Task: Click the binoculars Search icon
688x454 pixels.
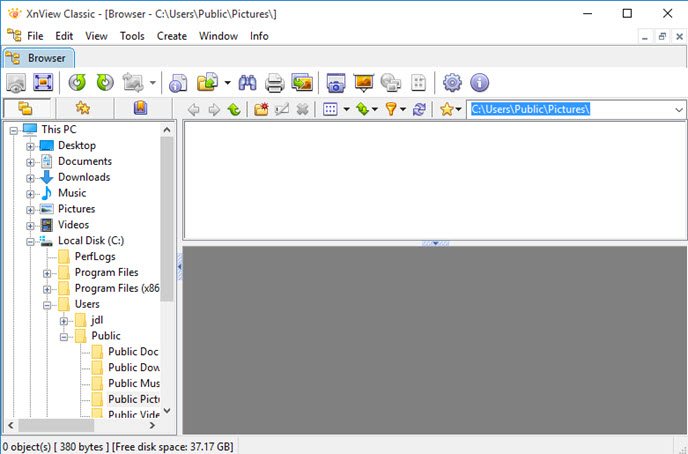Action: (x=247, y=82)
